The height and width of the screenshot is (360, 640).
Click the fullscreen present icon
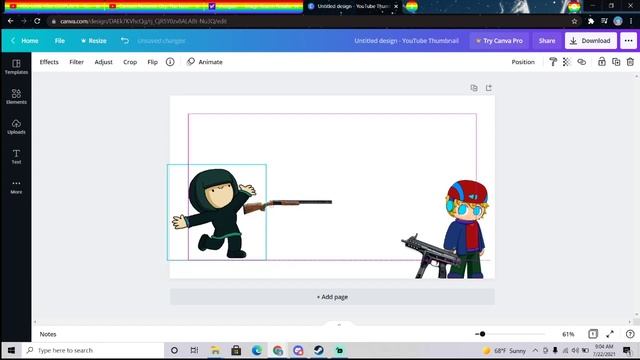610,334
